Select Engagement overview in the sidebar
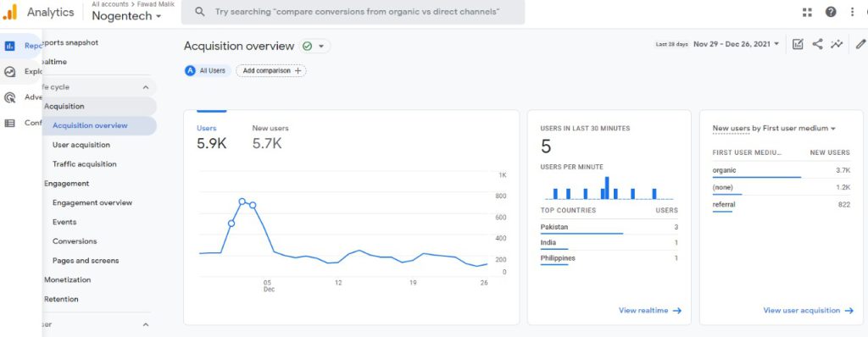Viewport: 868px width, 337px height. coord(92,202)
